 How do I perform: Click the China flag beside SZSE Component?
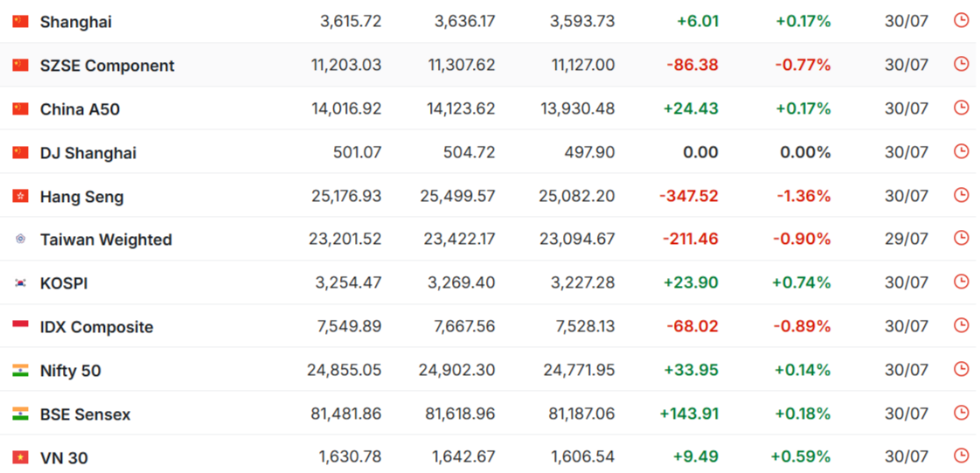[x=21, y=65]
